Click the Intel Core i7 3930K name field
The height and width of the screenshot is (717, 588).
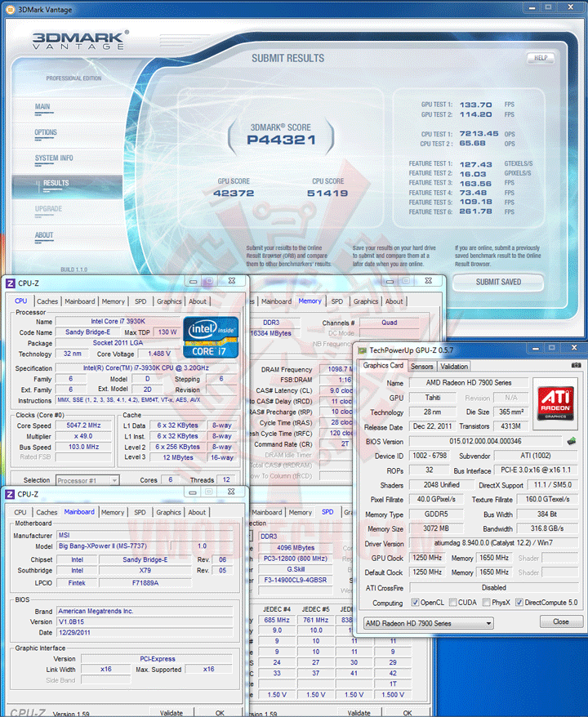118,322
